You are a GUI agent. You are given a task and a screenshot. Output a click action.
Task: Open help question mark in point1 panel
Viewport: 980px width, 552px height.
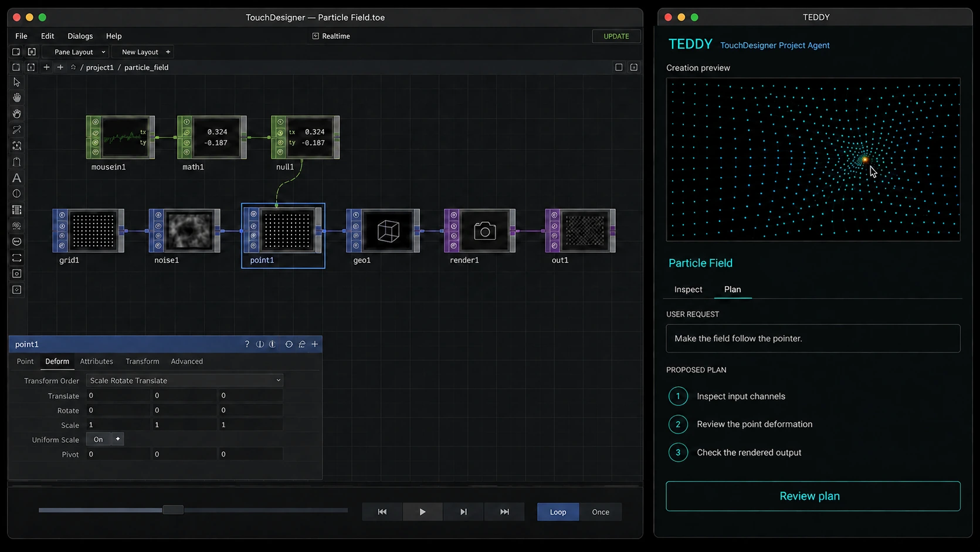247,344
